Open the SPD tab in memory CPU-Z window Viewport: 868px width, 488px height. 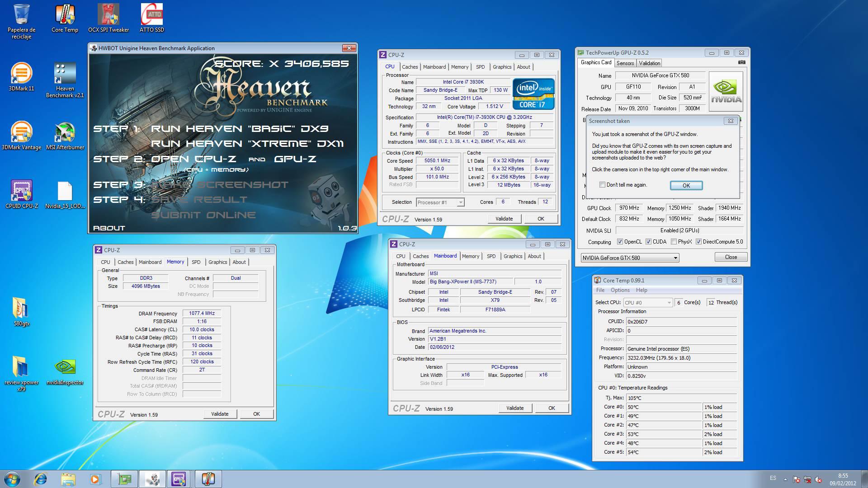coord(196,262)
